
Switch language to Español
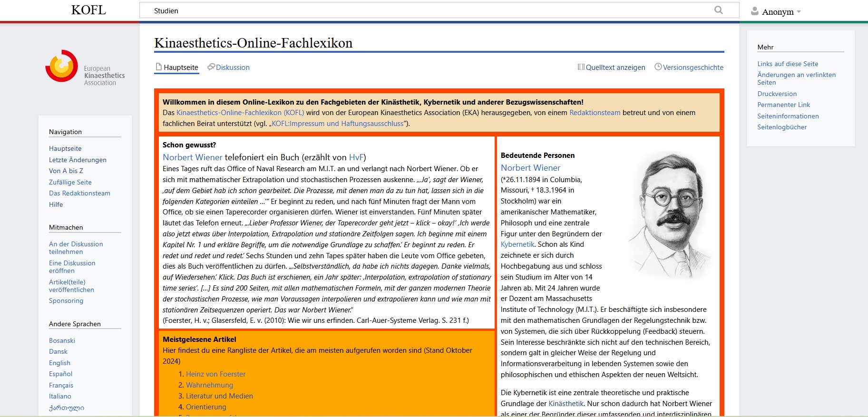(x=61, y=374)
